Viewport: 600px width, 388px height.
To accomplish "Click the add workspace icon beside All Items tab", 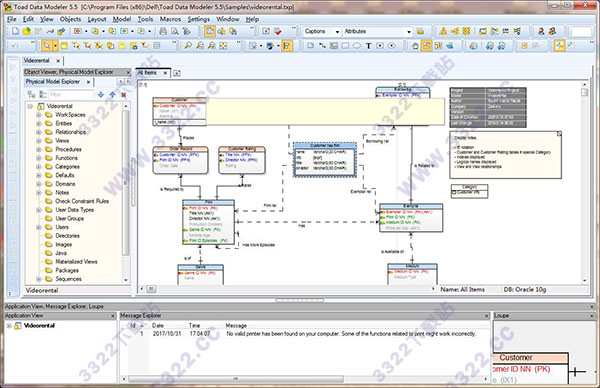I will [176, 73].
